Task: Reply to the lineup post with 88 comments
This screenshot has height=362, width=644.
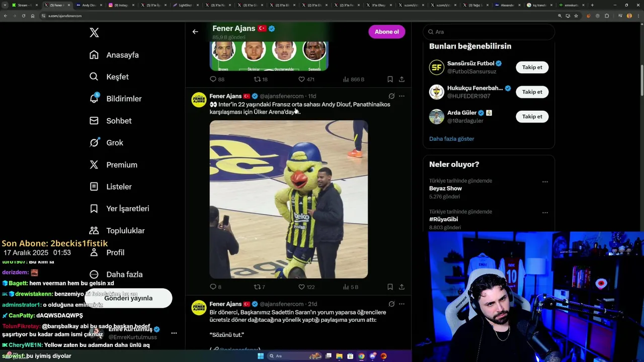Action: pos(217,79)
